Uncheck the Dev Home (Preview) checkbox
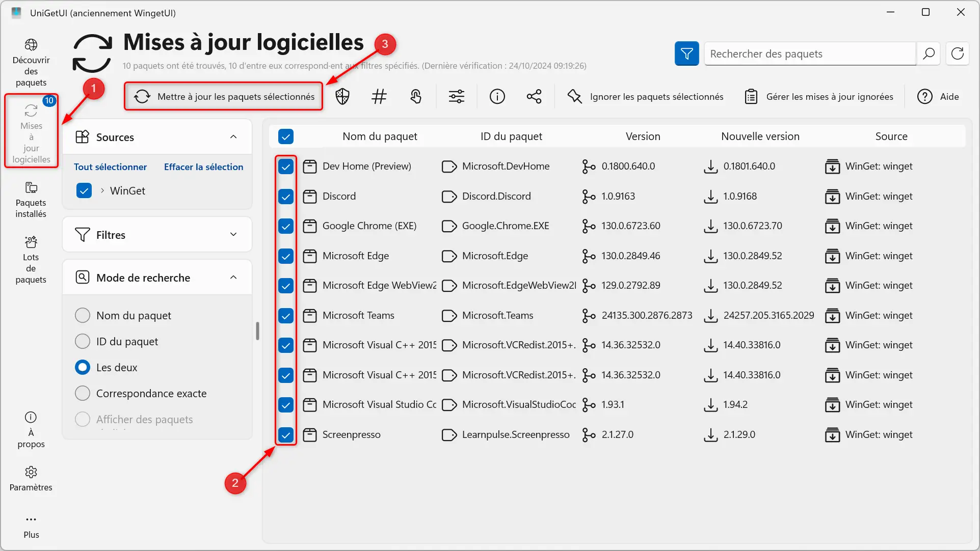This screenshot has width=980, height=551. (286, 167)
